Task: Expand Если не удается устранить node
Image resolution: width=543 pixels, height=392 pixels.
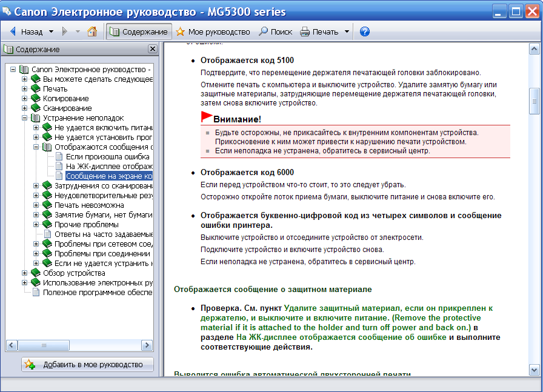Action: click(36, 263)
